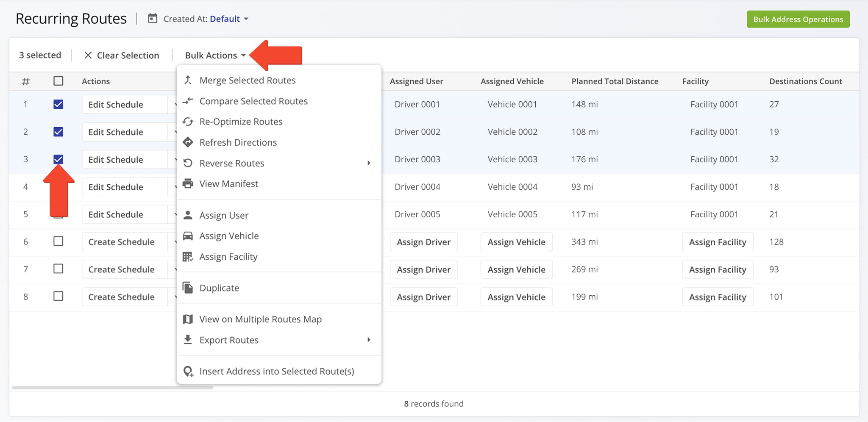Click the 8 records found text

click(x=434, y=403)
